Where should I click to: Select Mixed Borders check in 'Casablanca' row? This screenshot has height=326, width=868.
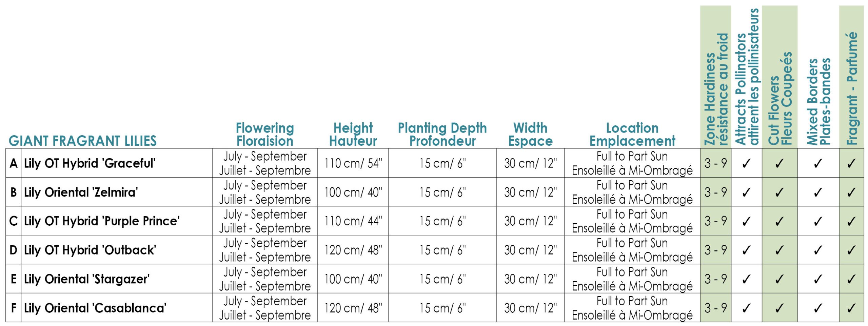(818, 308)
